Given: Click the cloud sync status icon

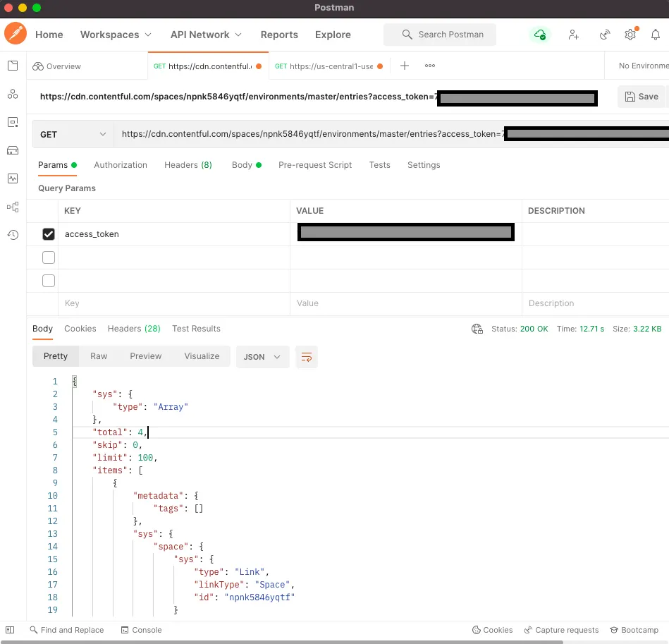Looking at the screenshot, I should (540, 35).
